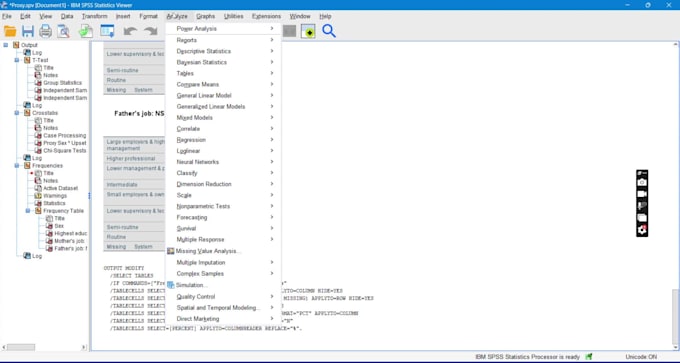Click the video camera icon on floating bar
Image resolution: width=680 pixels, height=363 pixels.
[642, 194]
